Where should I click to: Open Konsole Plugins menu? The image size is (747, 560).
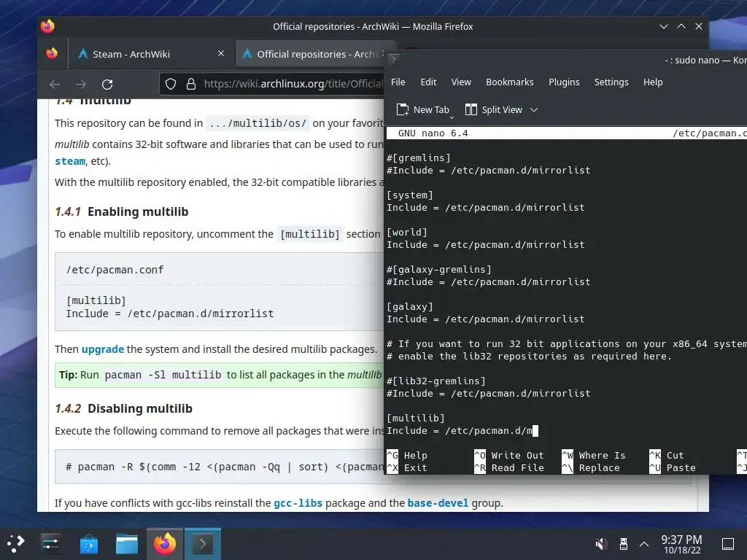[564, 82]
